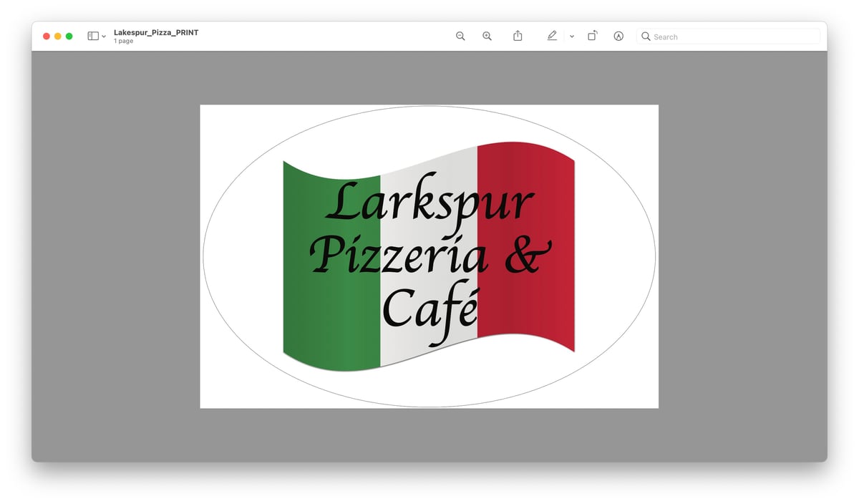Viewport: 859px width, 504px height.
Task: Click the '1 page' subtitle text
Action: point(124,42)
